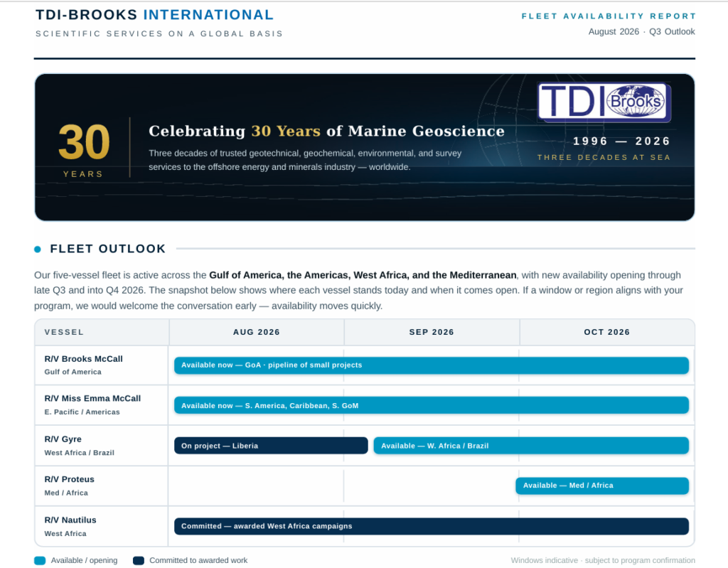This screenshot has height=568, width=728.
Task: Click the R/V Nautilus vessel name
Action: click(70, 520)
